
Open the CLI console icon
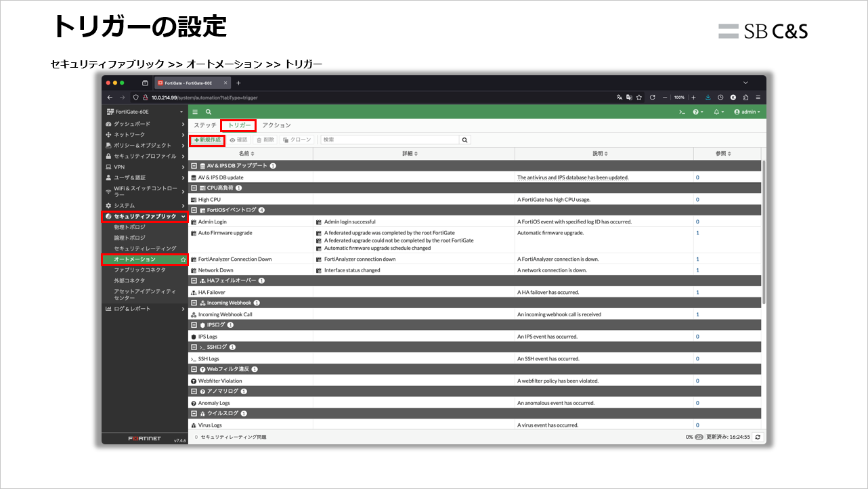pyautogui.click(x=682, y=112)
